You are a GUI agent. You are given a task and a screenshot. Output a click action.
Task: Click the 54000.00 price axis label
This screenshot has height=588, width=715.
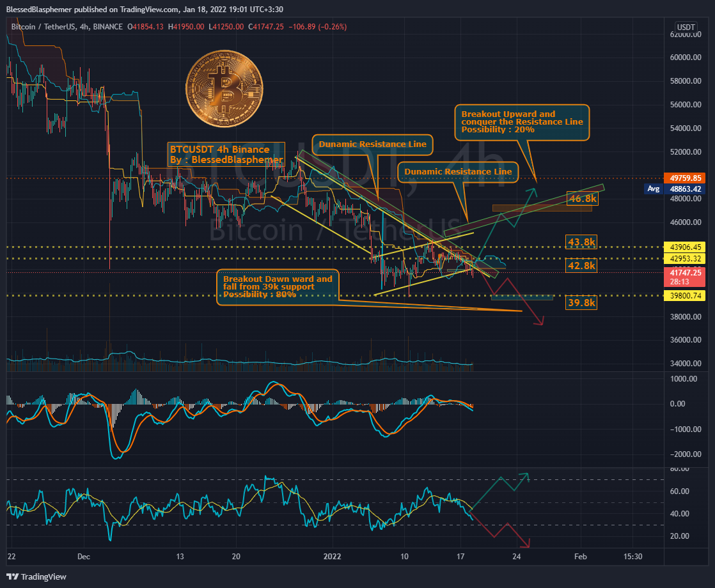tap(686, 128)
